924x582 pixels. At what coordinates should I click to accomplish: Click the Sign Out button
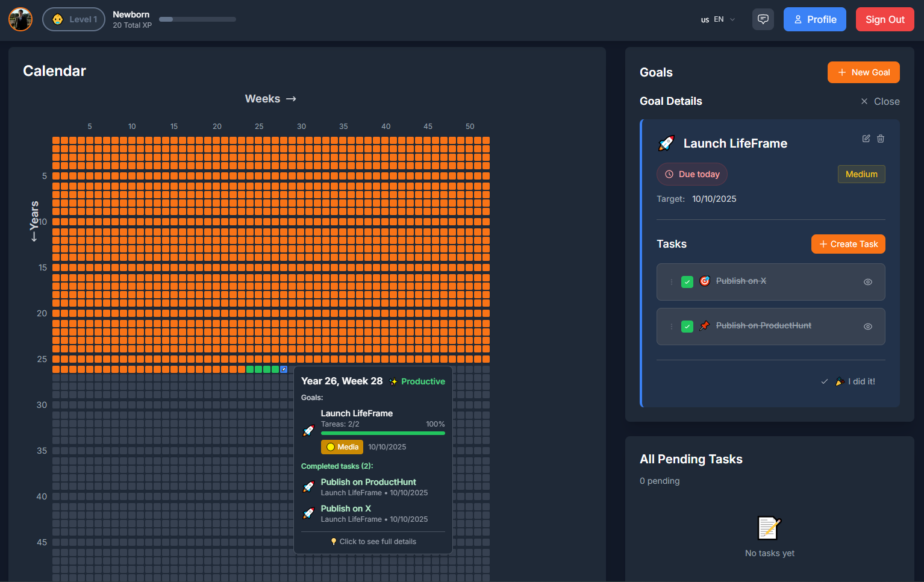coord(884,19)
